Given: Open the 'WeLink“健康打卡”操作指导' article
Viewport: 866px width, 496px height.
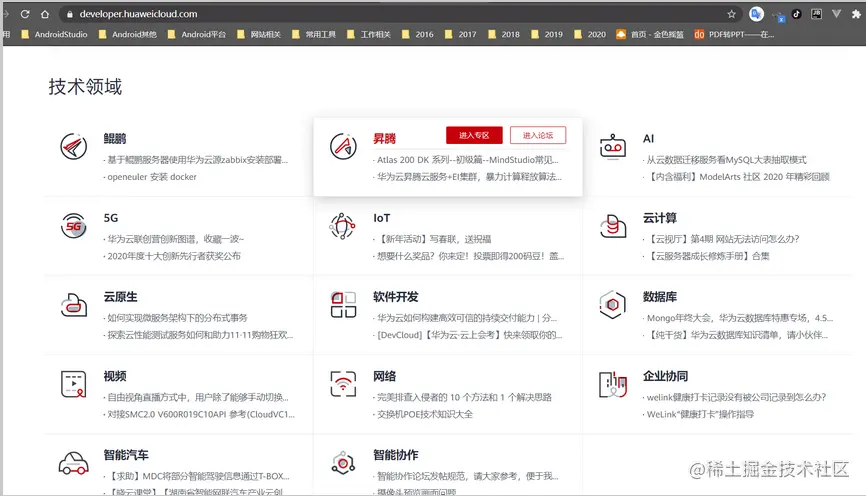Looking at the screenshot, I should tap(700, 414).
